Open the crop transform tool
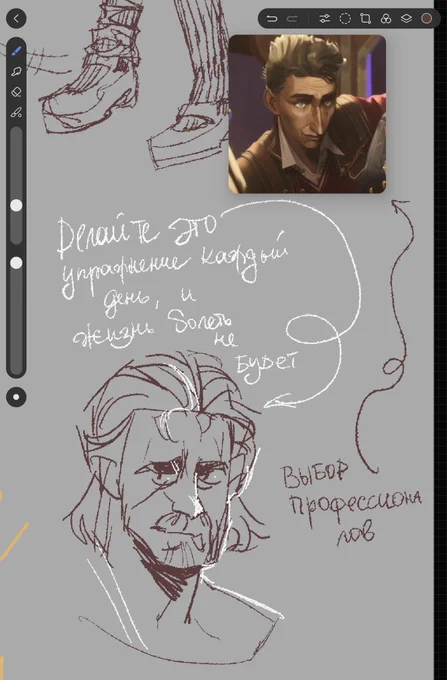 tap(365, 19)
